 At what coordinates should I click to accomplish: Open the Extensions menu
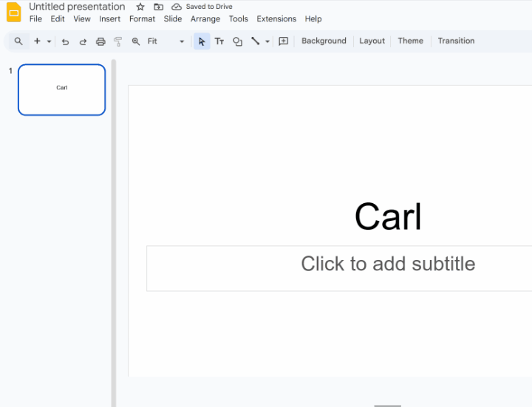point(276,19)
